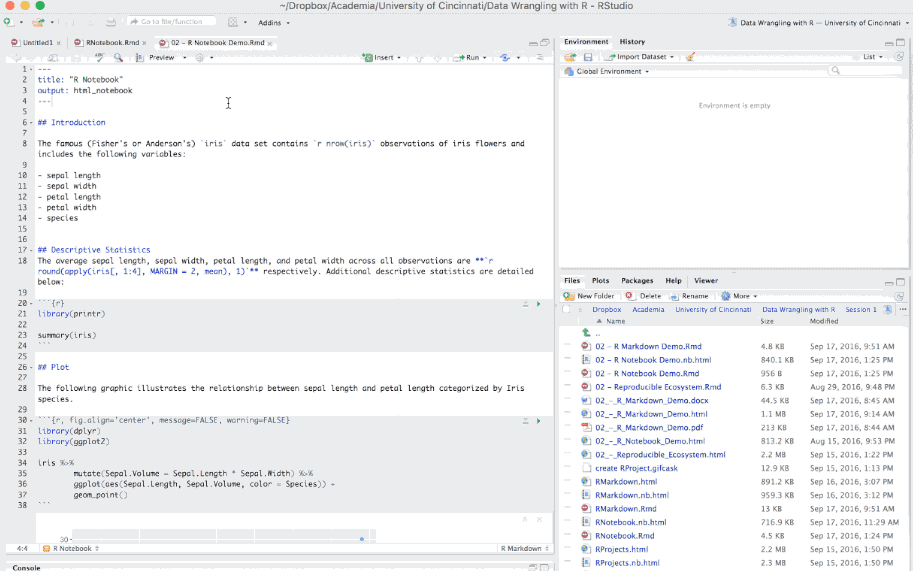Click the save workspace floppy disk icon

[x=588, y=56]
